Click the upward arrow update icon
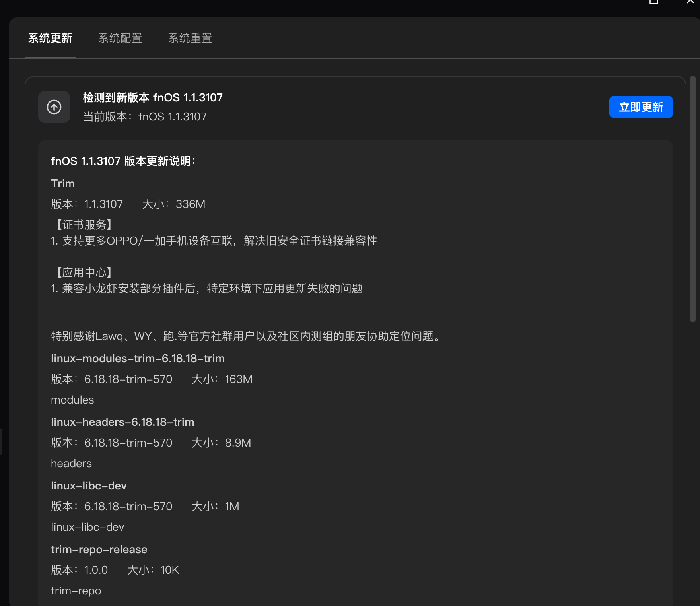Viewport: 700px width, 606px height. [x=54, y=107]
